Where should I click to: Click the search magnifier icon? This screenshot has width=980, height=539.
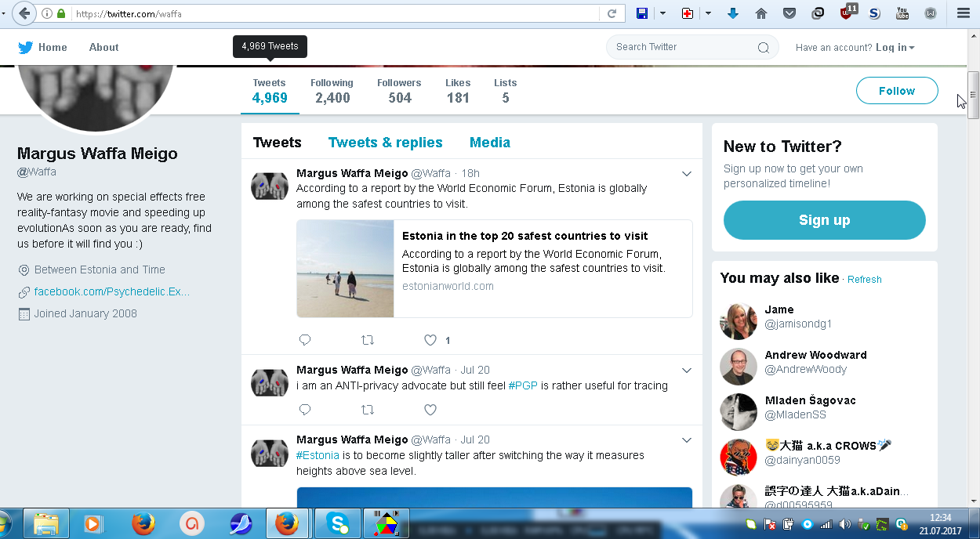764,48
